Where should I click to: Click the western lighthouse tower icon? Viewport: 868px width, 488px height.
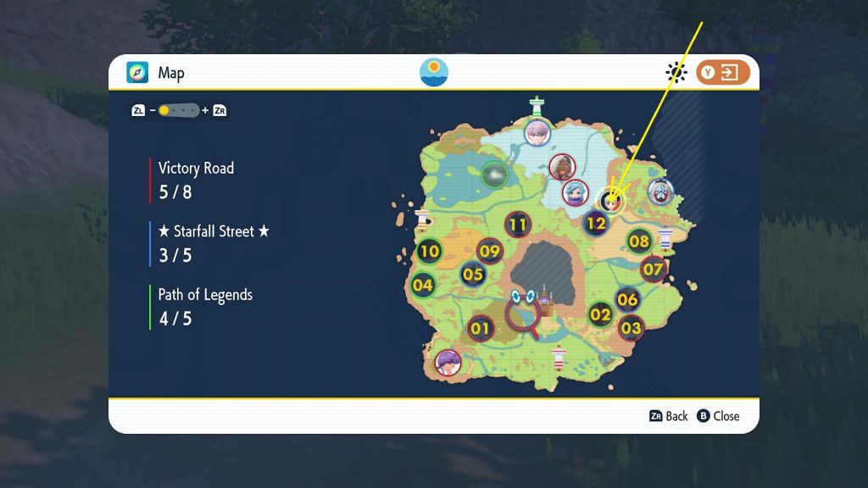[424, 219]
